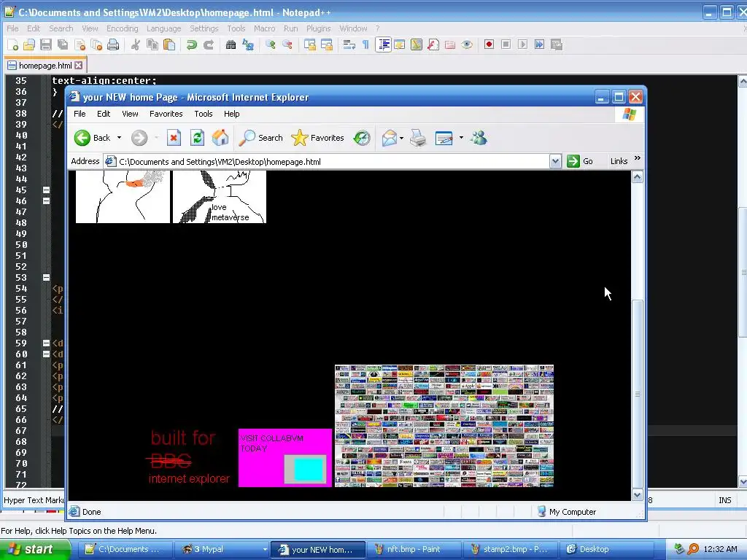Toggle word wrap in Notepad++ toolbar

click(349, 44)
